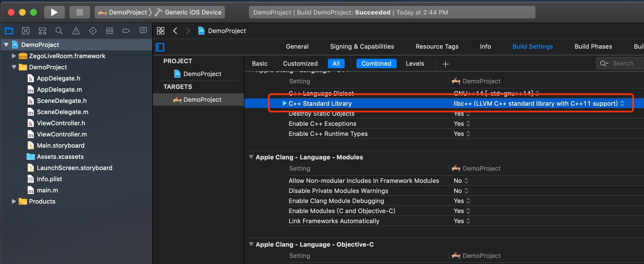Click the DemoProject file icon in jump bar

click(x=201, y=31)
